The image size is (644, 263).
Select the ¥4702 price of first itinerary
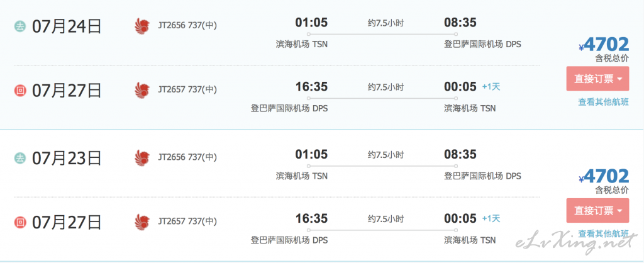point(604,45)
